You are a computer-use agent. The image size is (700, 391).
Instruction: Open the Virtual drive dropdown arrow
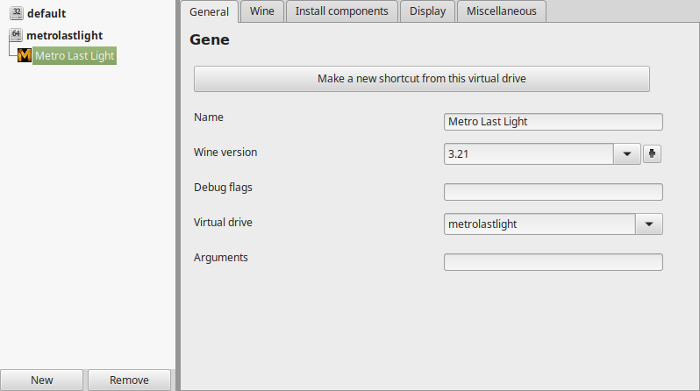pyautogui.click(x=649, y=224)
